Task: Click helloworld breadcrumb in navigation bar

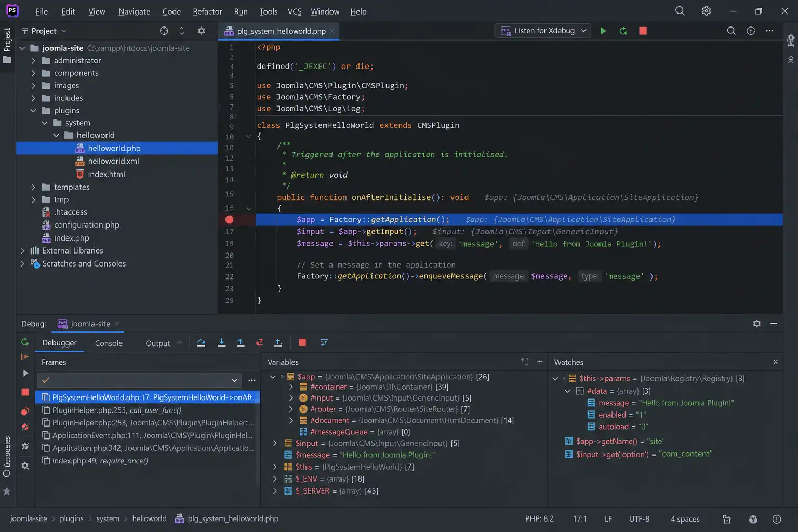Action: pos(149,518)
